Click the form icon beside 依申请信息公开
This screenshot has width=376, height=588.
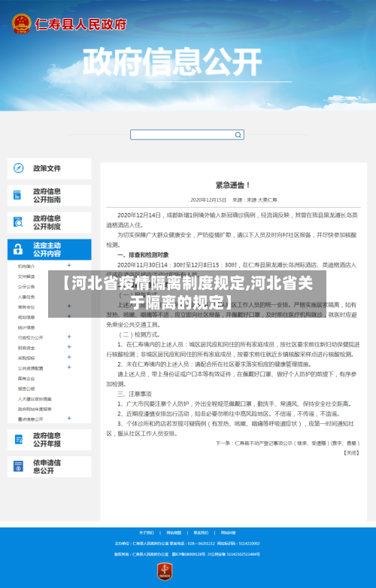point(18,467)
